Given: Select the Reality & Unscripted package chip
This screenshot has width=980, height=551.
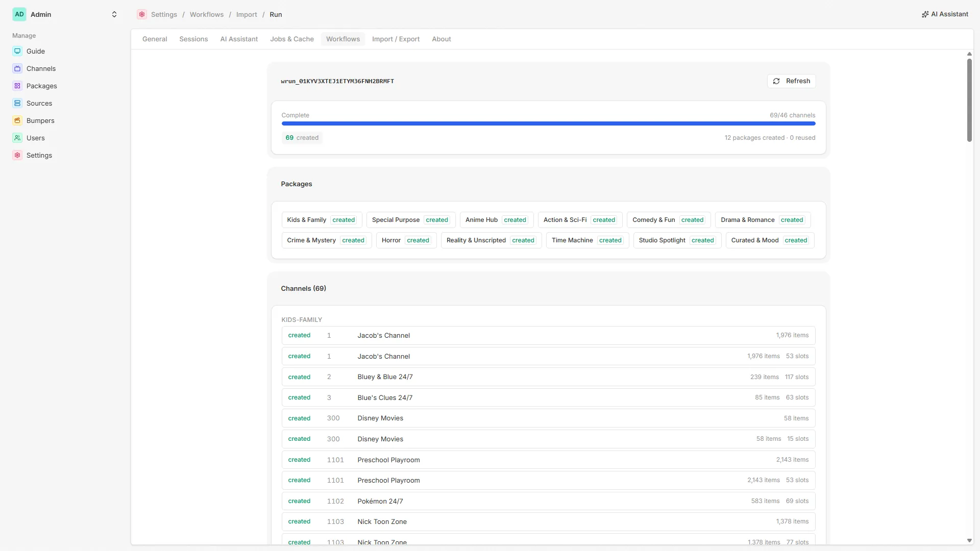Looking at the screenshot, I should tap(492, 240).
